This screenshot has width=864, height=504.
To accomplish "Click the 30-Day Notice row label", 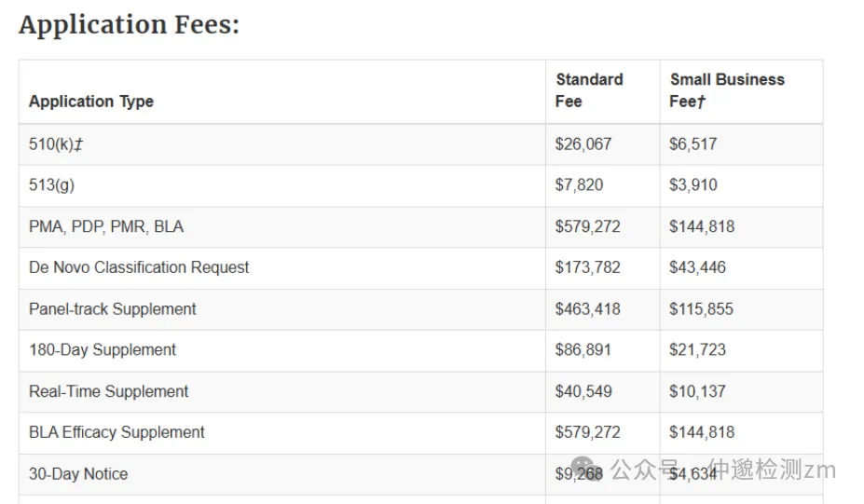I will pos(78,473).
